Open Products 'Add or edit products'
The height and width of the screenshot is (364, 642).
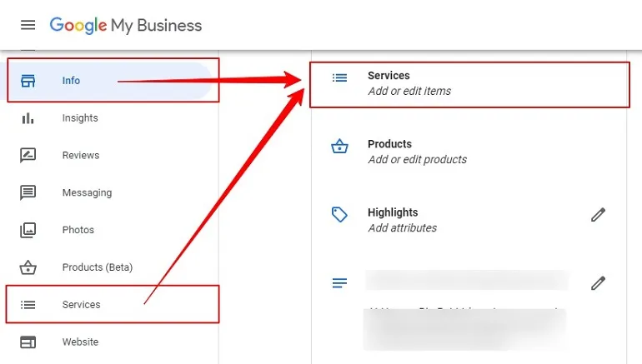(469, 152)
